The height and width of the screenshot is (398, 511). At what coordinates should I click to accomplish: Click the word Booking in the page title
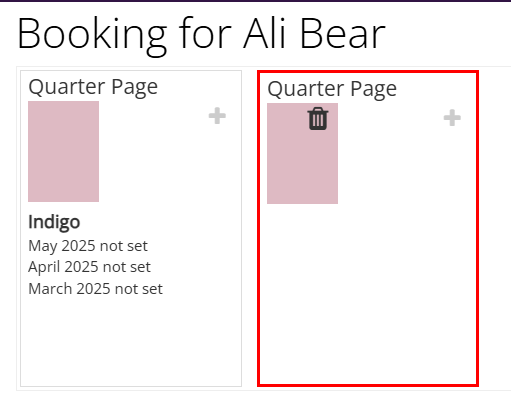[92, 36]
